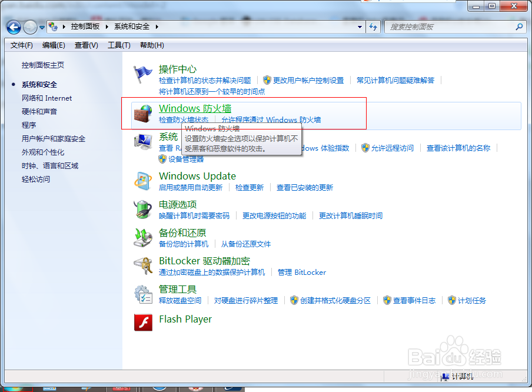Click shield icon beside 计划任务

point(452,300)
